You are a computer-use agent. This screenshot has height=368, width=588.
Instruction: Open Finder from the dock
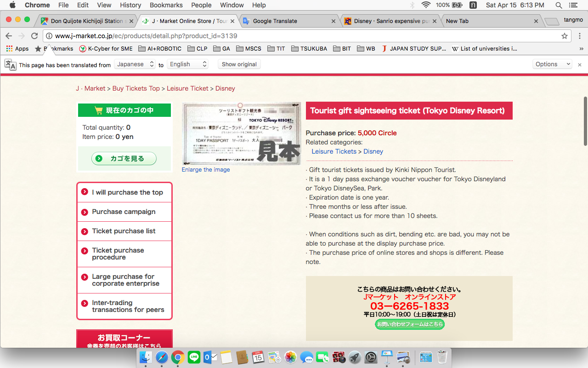click(146, 357)
